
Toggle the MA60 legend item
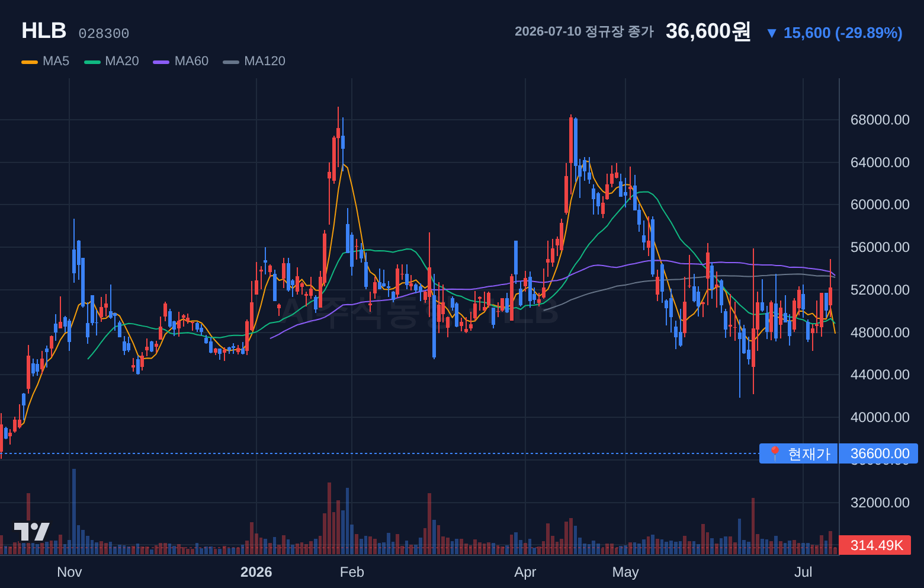(x=181, y=61)
